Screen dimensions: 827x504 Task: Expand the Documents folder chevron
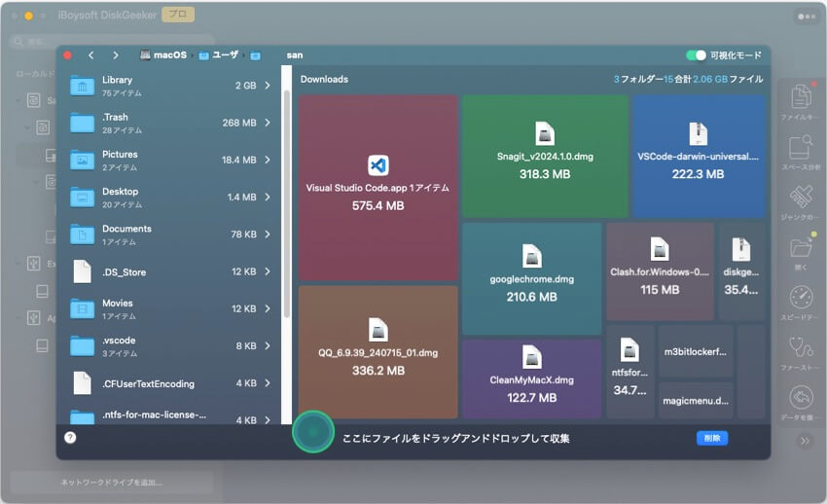pos(268,234)
